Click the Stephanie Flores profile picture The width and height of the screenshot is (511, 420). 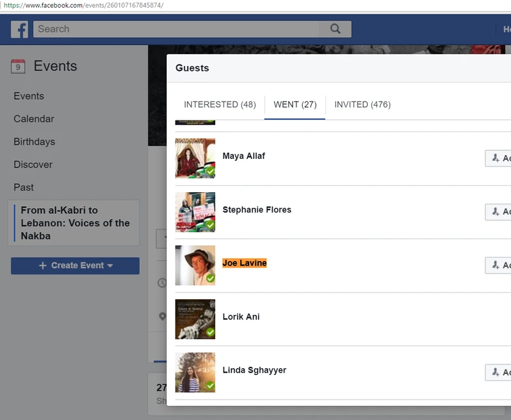coord(195,212)
